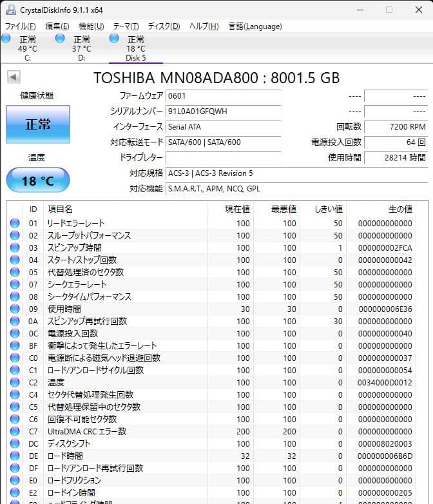Click the 18 °C temperature button
The width and height of the screenshot is (433, 504).
(38, 180)
